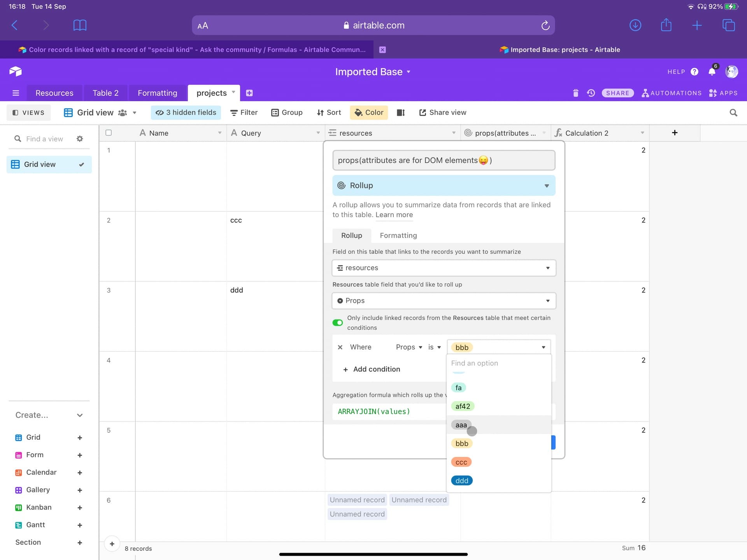
Task: Open the base trash icon
Action: 576,93
